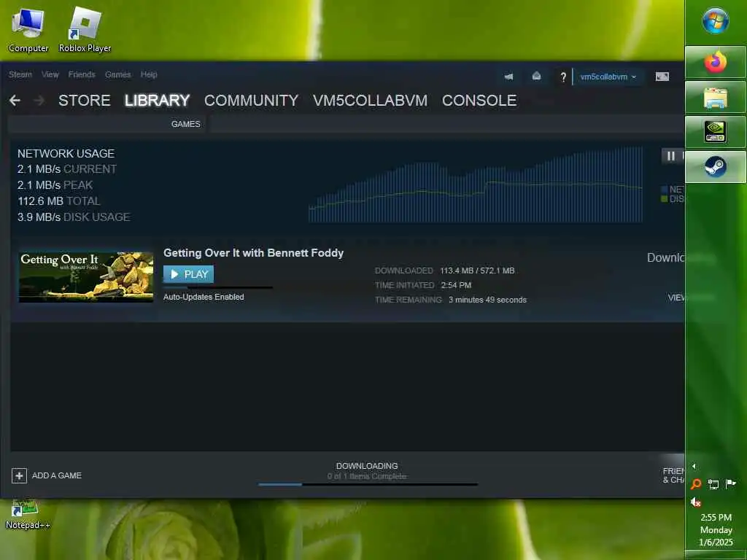Click the network tray icon

[713, 484]
